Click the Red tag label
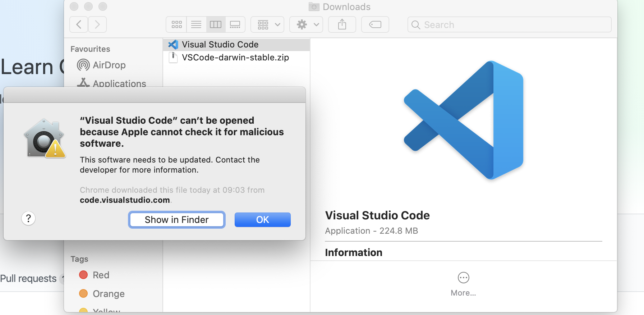Screen dimensions: 644x315 tap(101, 275)
